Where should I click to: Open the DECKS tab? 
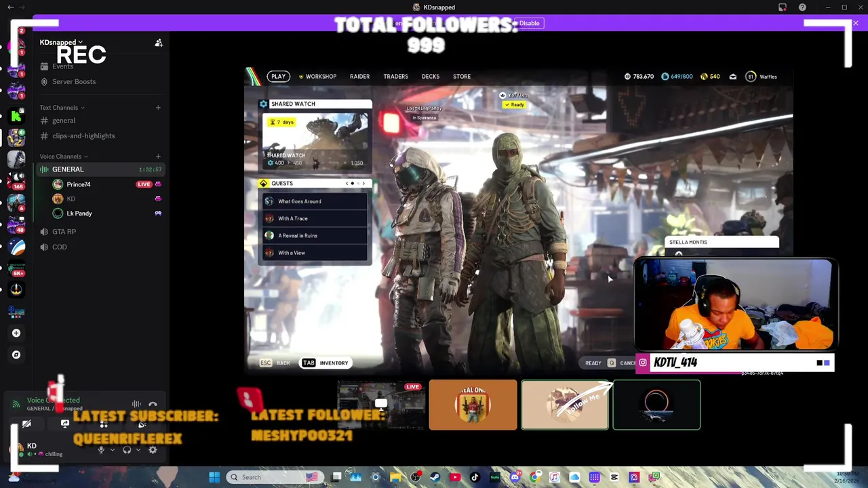click(x=431, y=77)
